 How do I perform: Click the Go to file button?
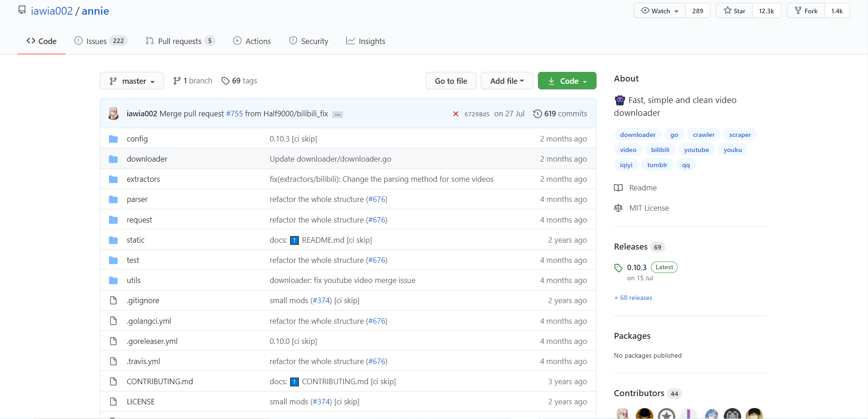click(x=451, y=81)
